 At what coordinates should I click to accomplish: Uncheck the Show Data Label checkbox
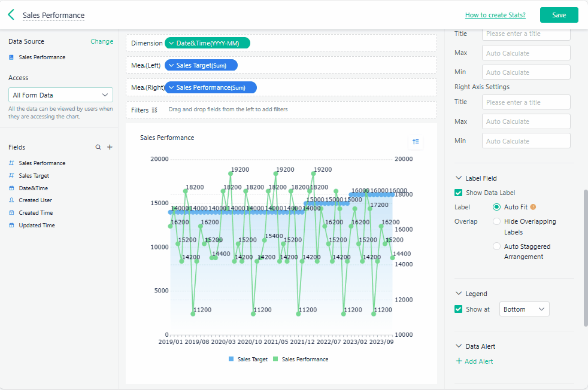coord(459,193)
